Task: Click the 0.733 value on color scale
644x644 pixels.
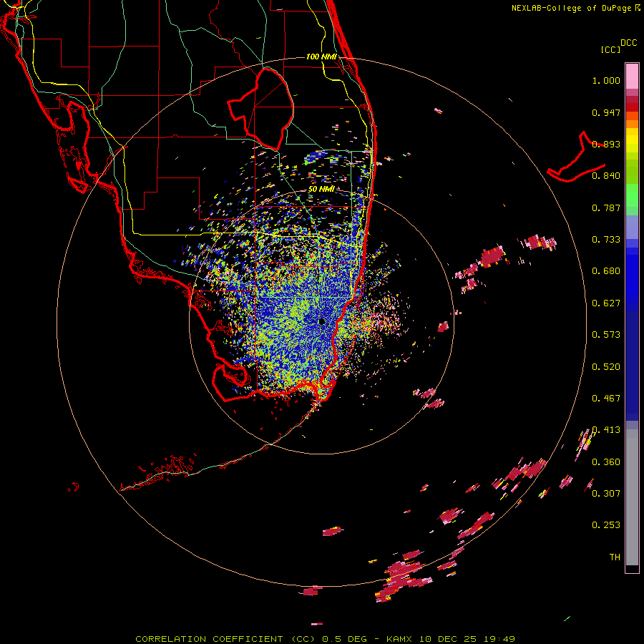Action: point(606,240)
